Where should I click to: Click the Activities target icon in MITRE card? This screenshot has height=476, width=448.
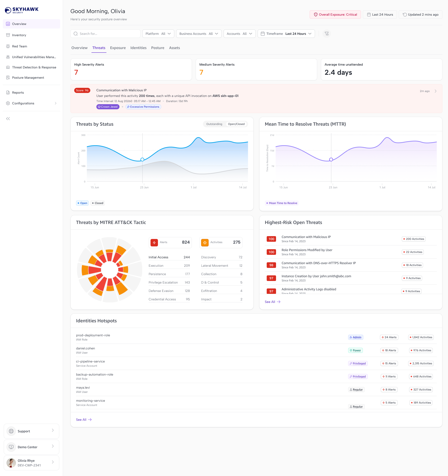205,242
